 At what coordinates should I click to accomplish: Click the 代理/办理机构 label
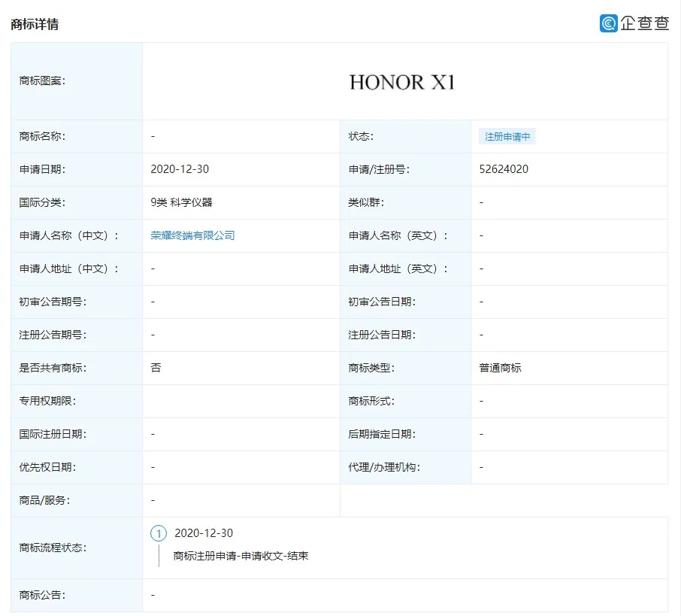384,467
